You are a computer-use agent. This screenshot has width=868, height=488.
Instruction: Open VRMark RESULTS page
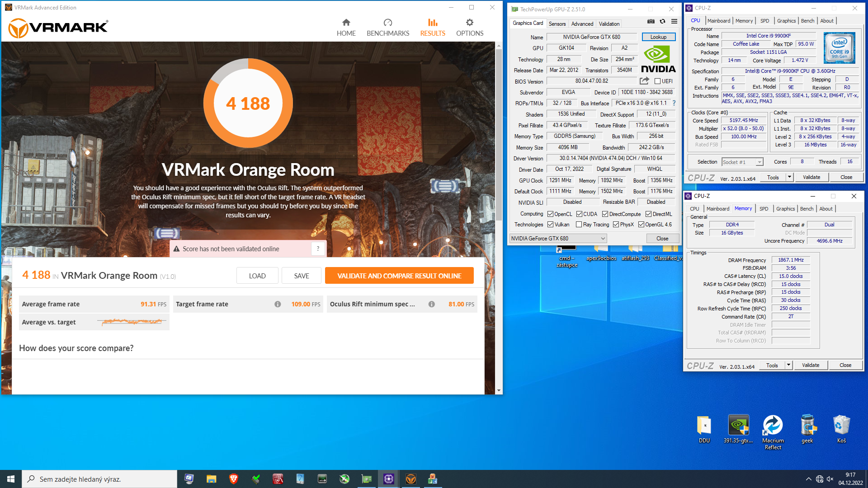[433, 28]
